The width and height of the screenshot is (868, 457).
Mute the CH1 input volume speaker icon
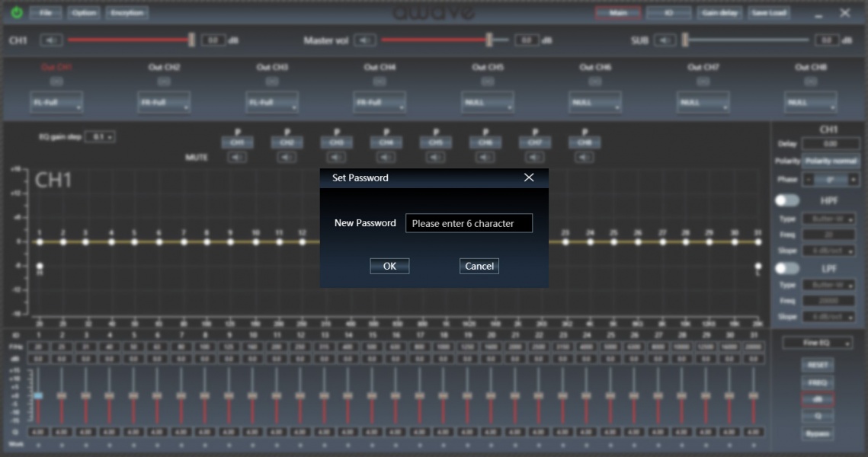pyautogui.click(x=51, y=40)
